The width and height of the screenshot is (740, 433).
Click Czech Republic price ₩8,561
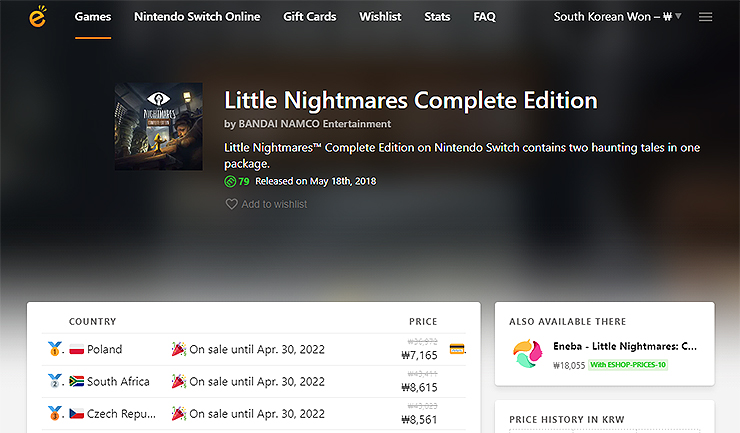click(419, 419)
